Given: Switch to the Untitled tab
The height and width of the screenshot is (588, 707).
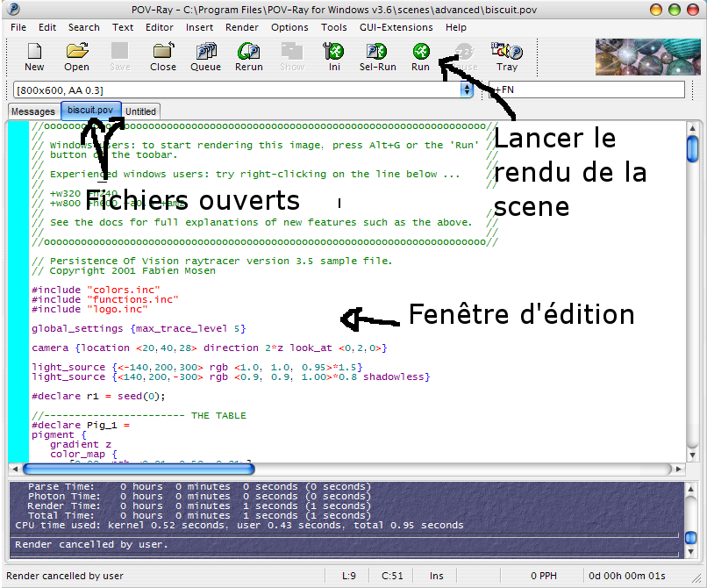Looking at the screenshot, I should click(140, 111).
